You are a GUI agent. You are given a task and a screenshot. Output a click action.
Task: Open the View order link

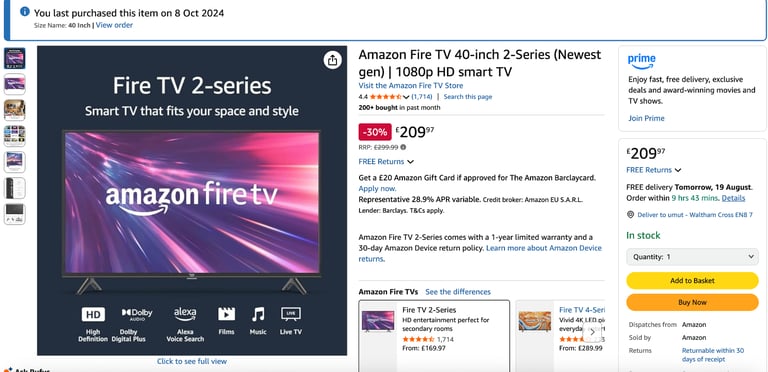coord(114,25)
